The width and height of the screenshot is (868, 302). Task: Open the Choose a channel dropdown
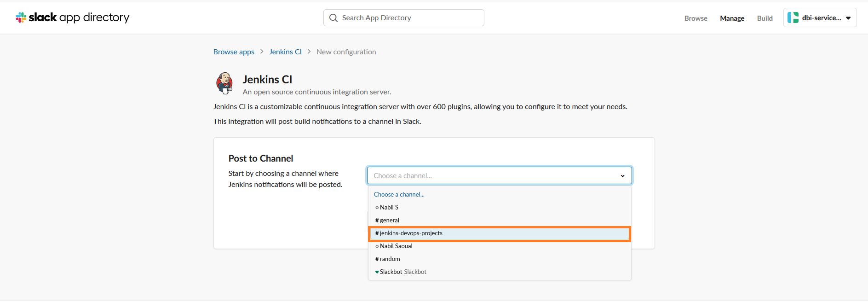coord(499,175)
